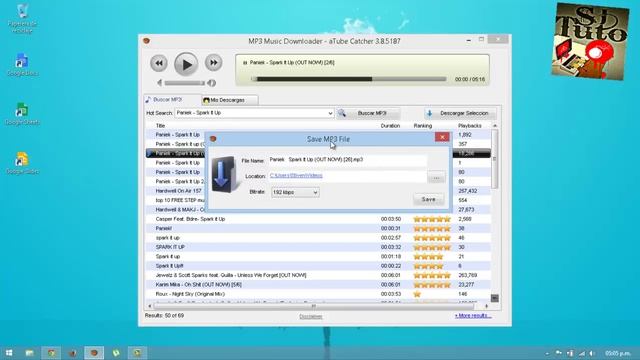Select the Casper Feat. Bidre- Spark It Up row
The width and height of the screenshot is (640, 360).
(318, 219)
